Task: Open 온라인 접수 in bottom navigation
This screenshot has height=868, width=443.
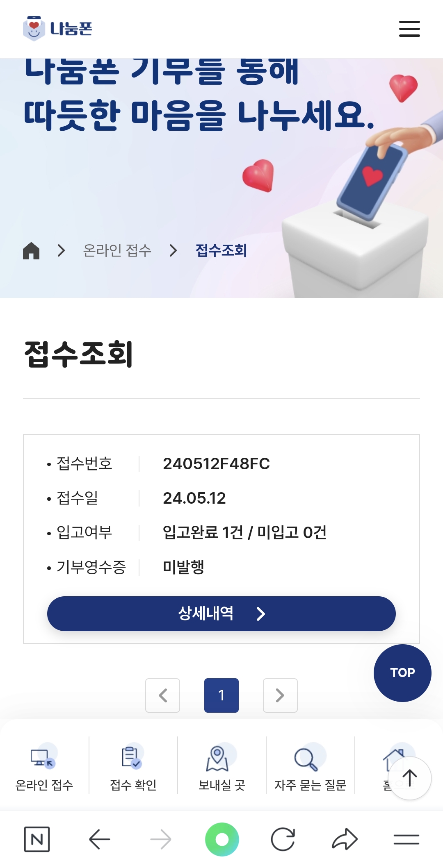Action: click(44, 766)
